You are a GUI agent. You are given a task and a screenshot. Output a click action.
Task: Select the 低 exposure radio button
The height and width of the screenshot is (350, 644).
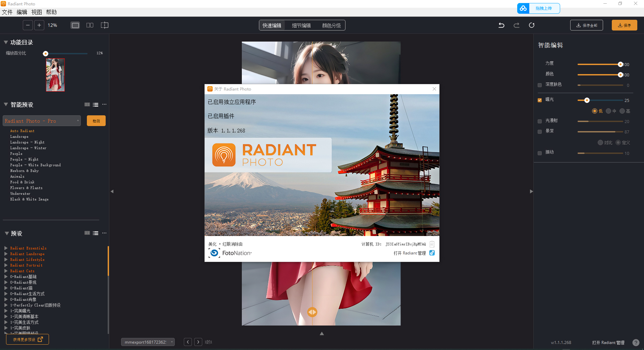click(595, 111)
